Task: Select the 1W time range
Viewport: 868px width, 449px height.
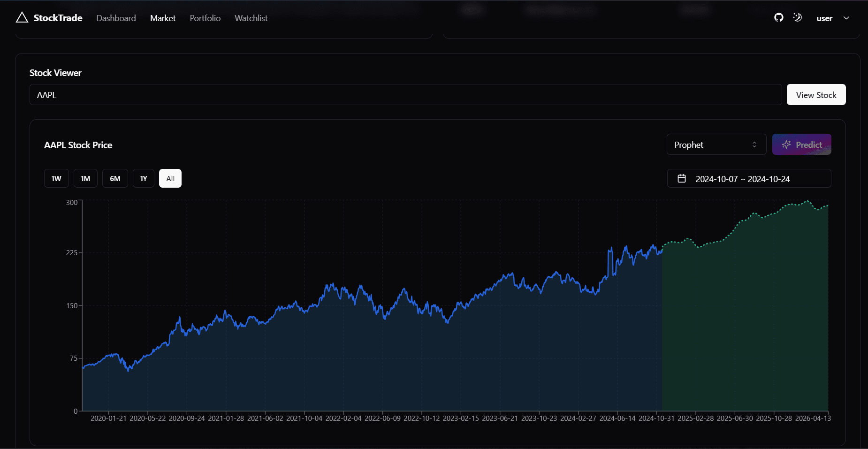Action: tap(56, 178)
